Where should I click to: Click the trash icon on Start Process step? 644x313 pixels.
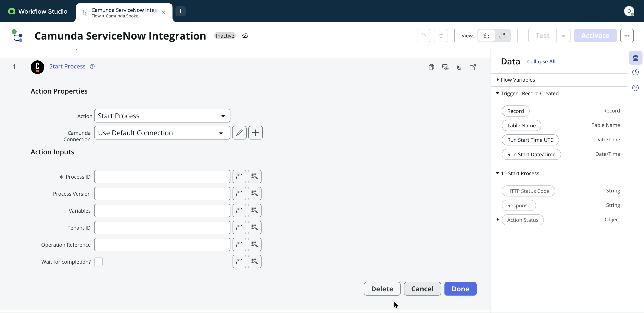pos(459,67)
